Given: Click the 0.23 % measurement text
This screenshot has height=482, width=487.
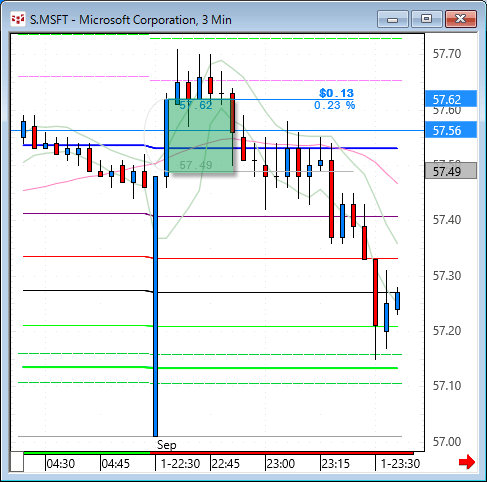Looking at the screenshot, I should (x=334, y=105).
